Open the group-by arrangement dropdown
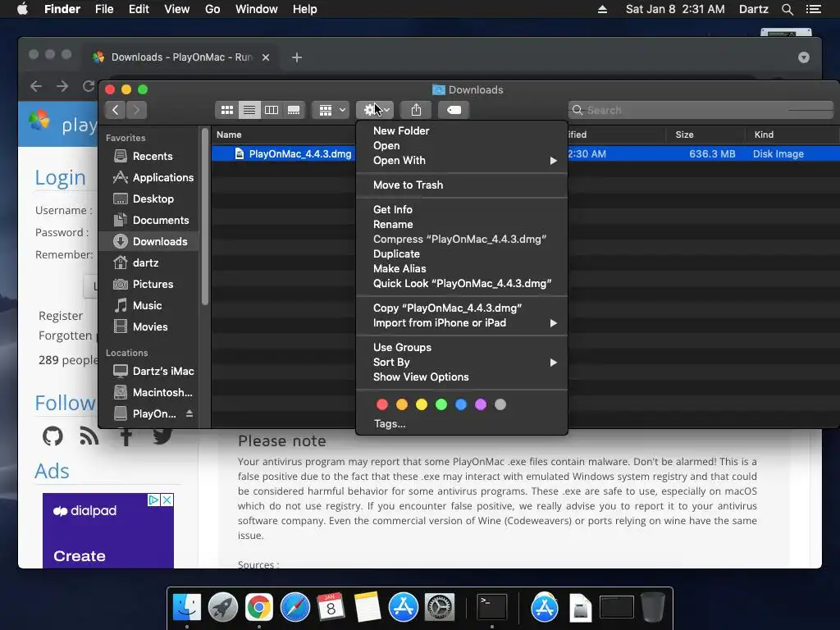 331,110
